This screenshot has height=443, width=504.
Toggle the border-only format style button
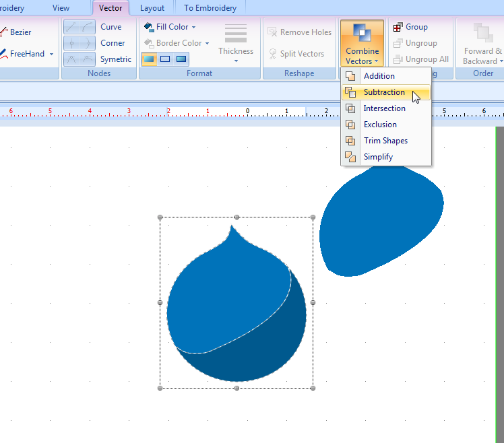165,59
